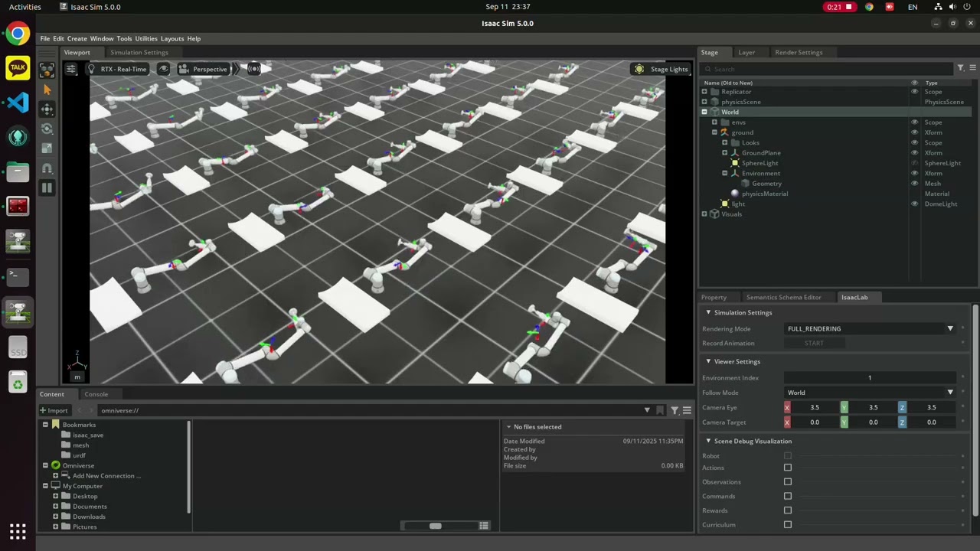Viewport: 980px width, 551px height.
Task: Click the Record Animation START button
Action: (x=814, y=343)
